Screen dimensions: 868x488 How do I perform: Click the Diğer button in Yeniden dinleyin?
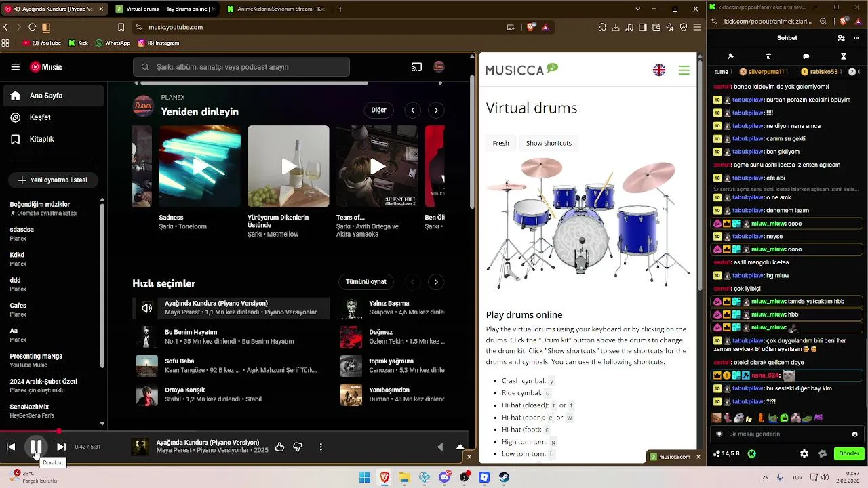pyautogui.click(x=378, y=110)
